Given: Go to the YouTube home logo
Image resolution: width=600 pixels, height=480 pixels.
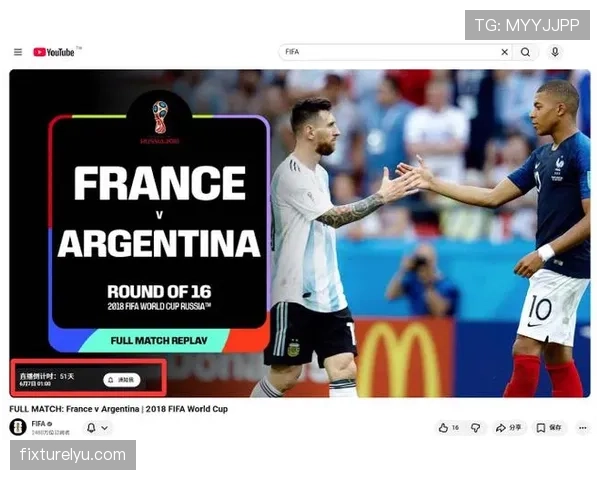Looking at the screenshot, I should click(x=54, y=52).
